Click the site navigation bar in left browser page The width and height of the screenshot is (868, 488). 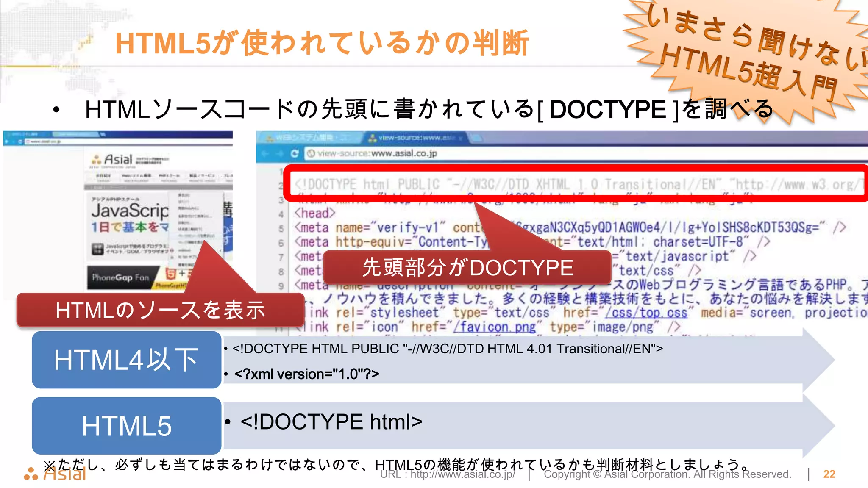pyautogui.click(x=158, y=177)
